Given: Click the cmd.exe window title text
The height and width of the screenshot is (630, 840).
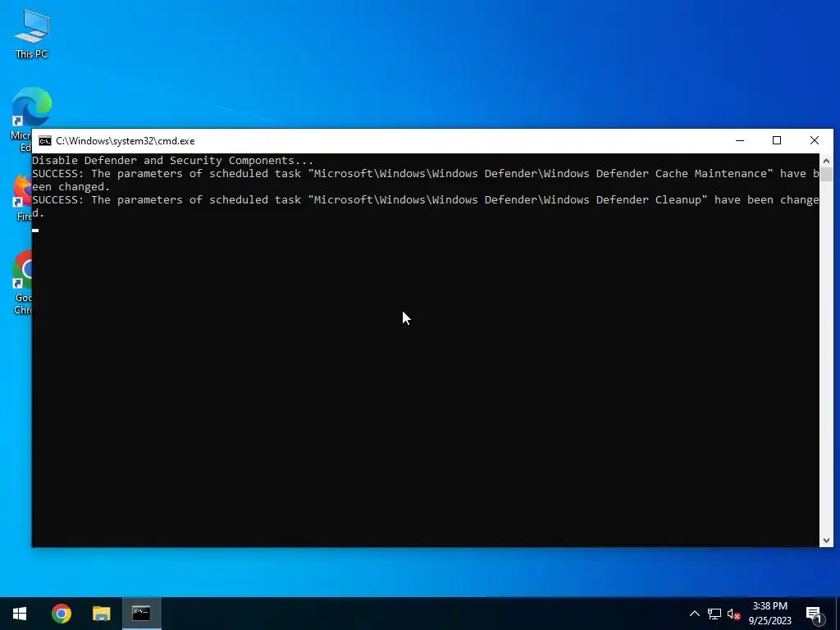Looking at the screenshot, I should (126, 141).
